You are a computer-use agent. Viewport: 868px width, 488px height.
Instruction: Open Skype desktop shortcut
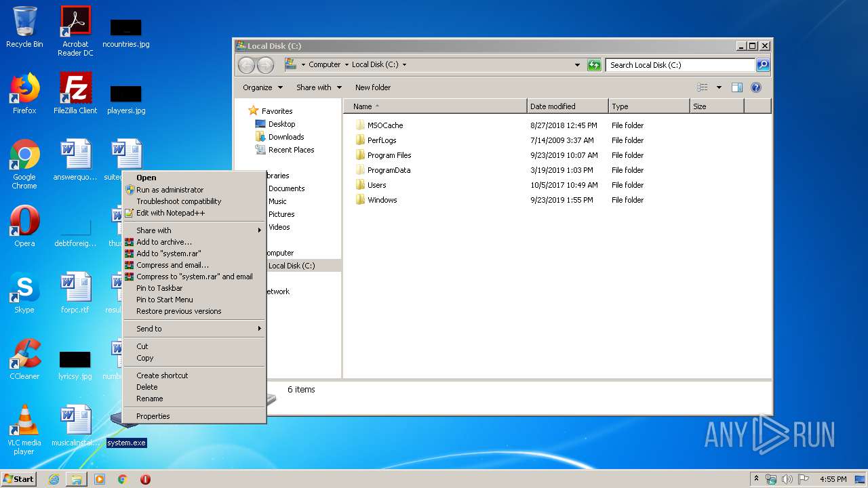[x=24, y=293]
